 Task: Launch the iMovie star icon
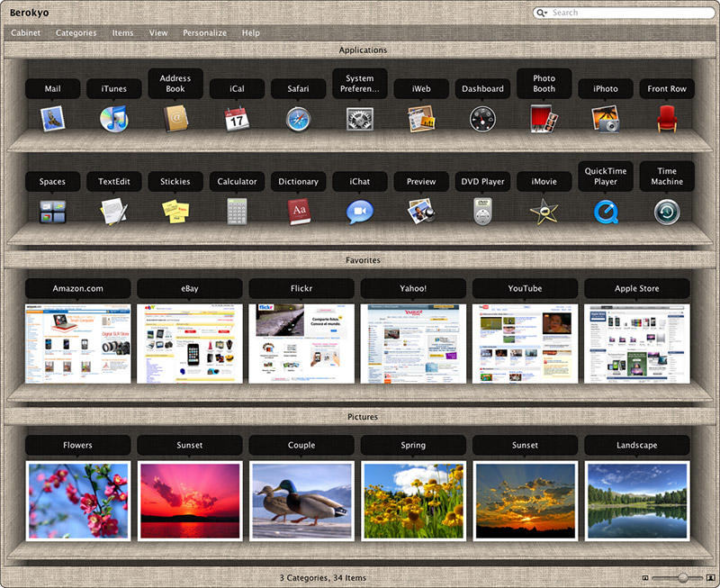544,212
